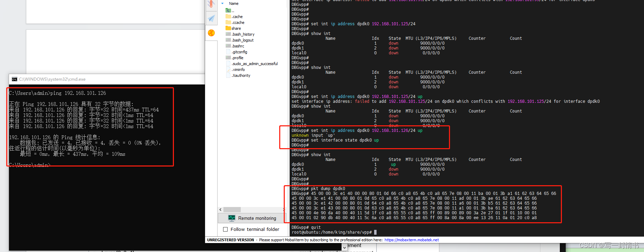The height and width of the screenshot is (252, 644).
Task: Go to parent folder '..' in file browser
Action: click(230, 11)
